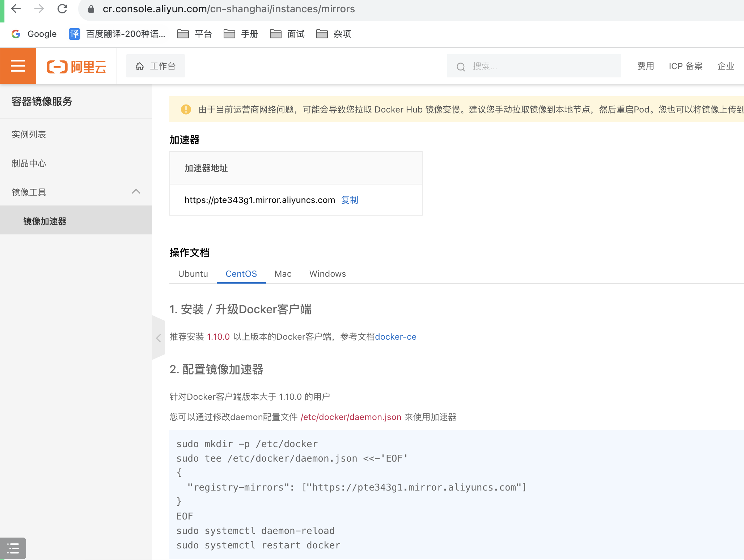Collapse the sidebar with the left arrow handle

158,338
